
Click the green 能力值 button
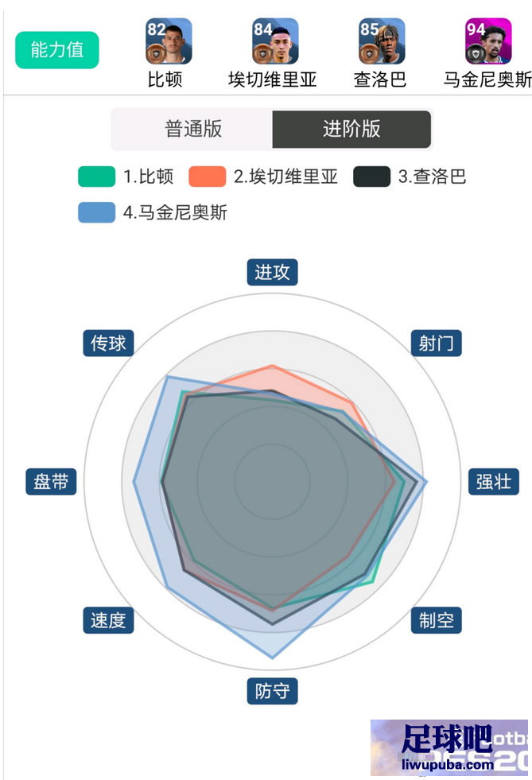(57, 50)
